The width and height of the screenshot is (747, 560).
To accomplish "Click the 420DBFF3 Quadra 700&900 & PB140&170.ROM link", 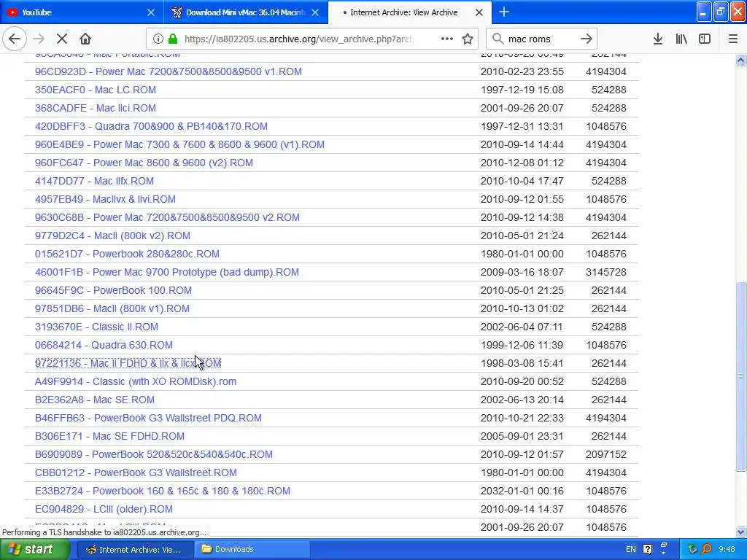I will (151, 126).
